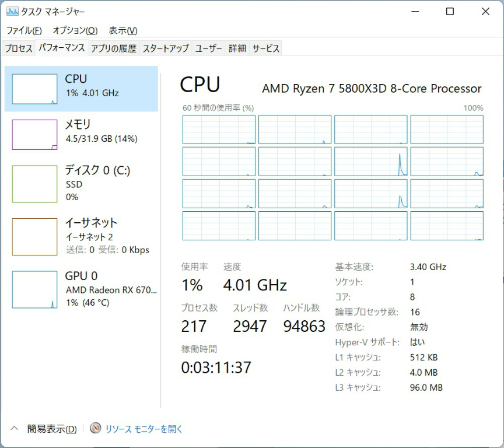The width and height of the screenshot is (504, 448).
Task: Select the ディスク 0 (C:) graph in sidebar
Action: pyautogui.click(x=34, y=184)
